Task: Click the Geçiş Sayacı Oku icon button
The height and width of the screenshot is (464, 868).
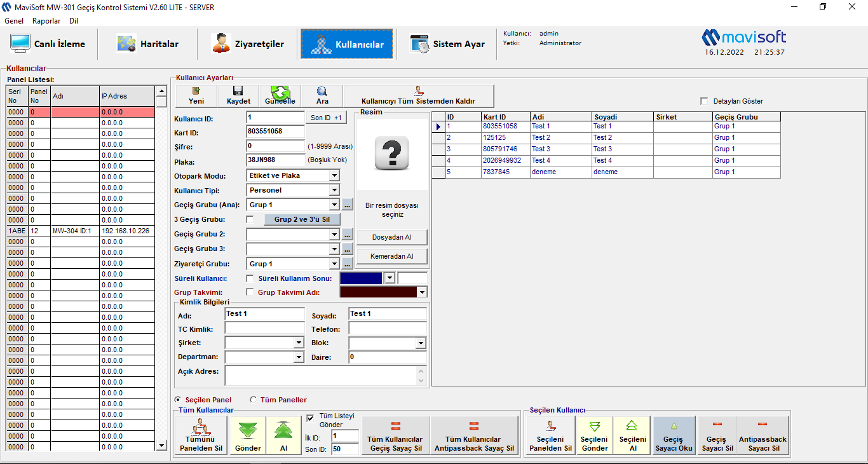Action: coord(674,426)
